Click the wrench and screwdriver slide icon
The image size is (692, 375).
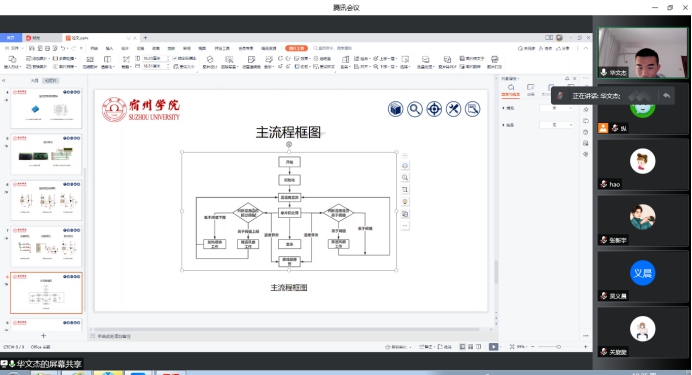coord(453,109)
